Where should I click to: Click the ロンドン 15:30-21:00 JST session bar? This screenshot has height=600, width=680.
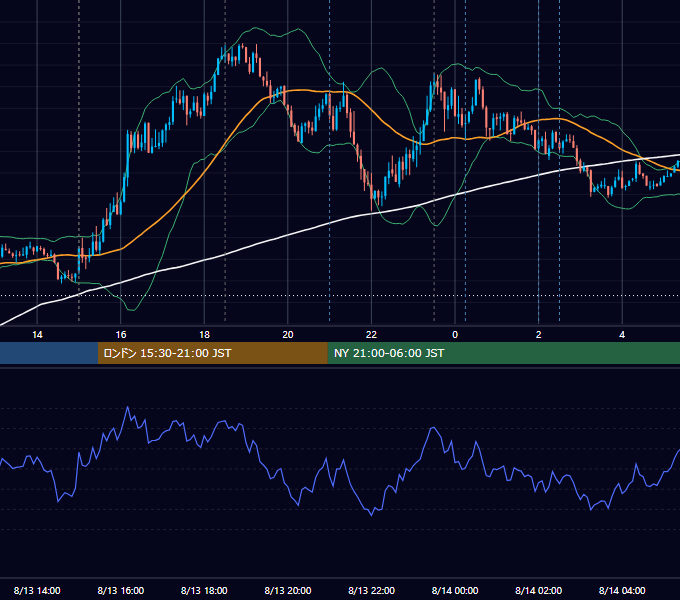click(212, 353)
